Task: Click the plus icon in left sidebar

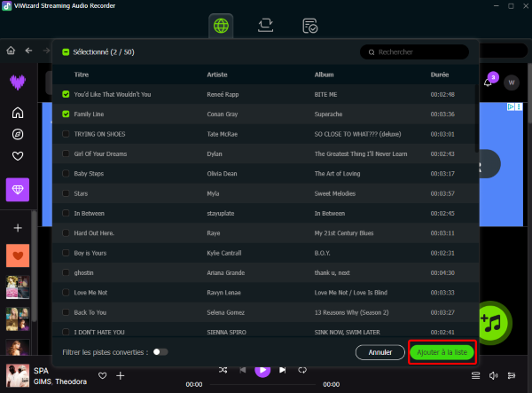Action: coord(18,228)
